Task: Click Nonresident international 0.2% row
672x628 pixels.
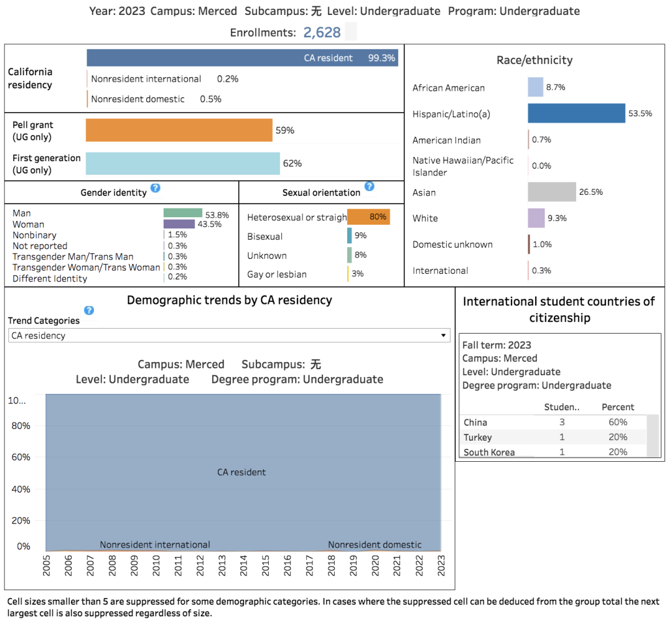Action: tap(163, 79)
